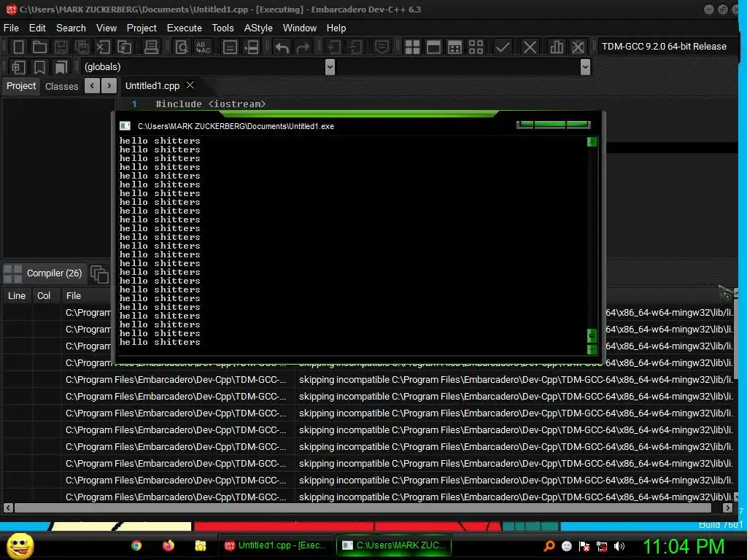This screenshot has height=560, width=747.
Task: Click the Toggle bookmark icon
Action: coord(39,67)
